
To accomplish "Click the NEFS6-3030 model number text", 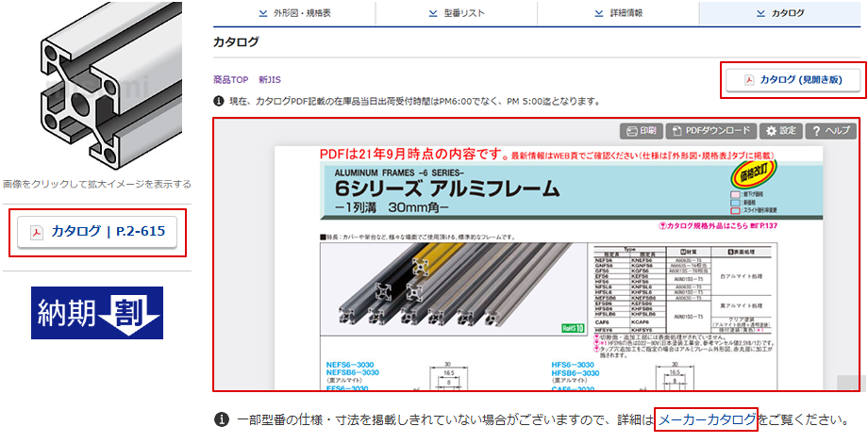I will click(x=350, y=365).
